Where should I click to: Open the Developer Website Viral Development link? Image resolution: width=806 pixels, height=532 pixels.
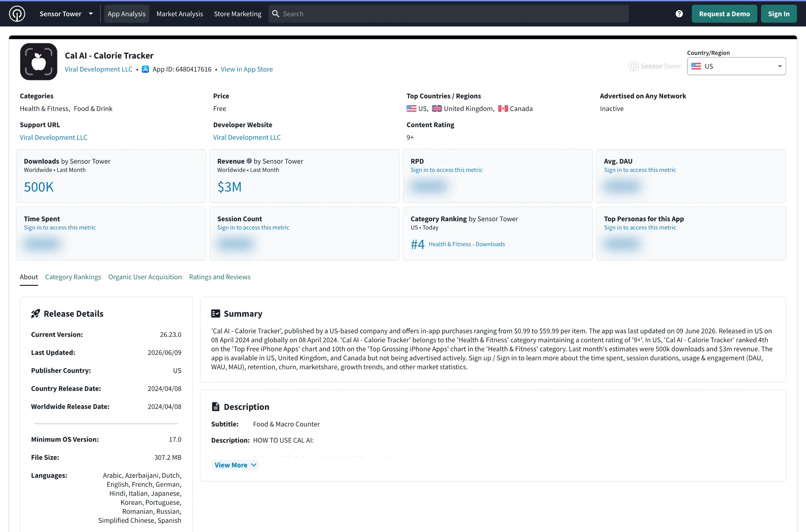pyautogui.click(x=247, y=138)
